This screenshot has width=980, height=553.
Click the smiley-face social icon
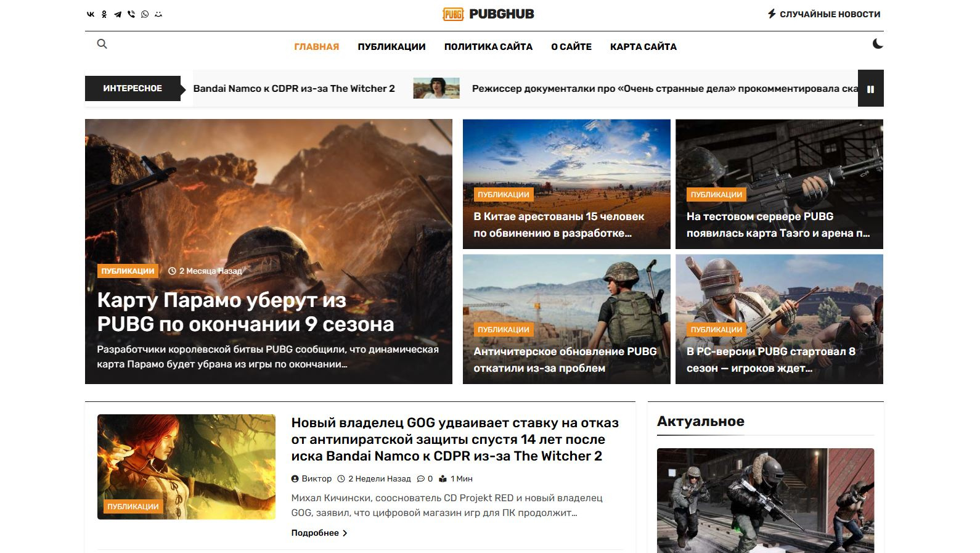158,14
